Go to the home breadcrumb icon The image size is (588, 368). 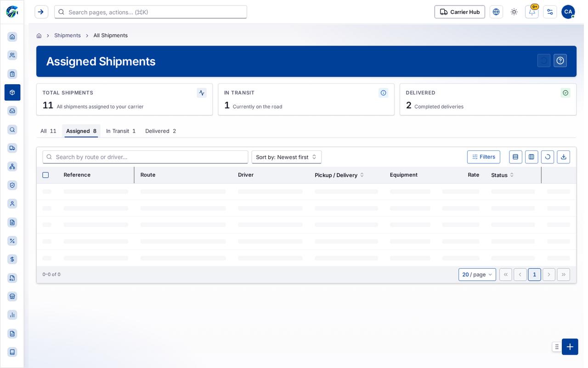pyautogui.click(x=39, y=35)
